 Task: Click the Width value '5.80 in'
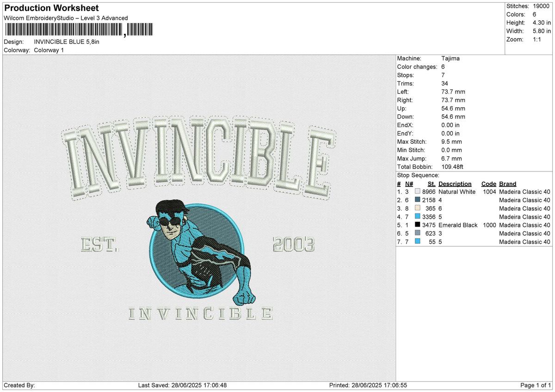[541, 31]
